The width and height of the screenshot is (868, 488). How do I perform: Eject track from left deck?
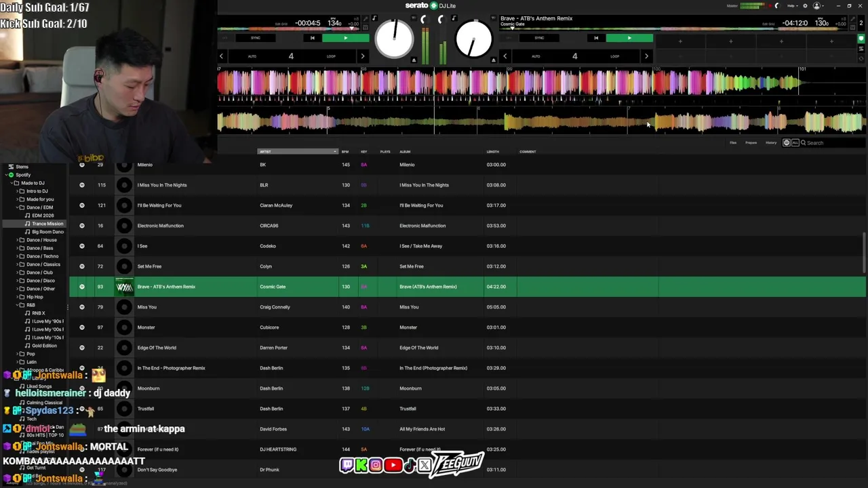[414, 60]
